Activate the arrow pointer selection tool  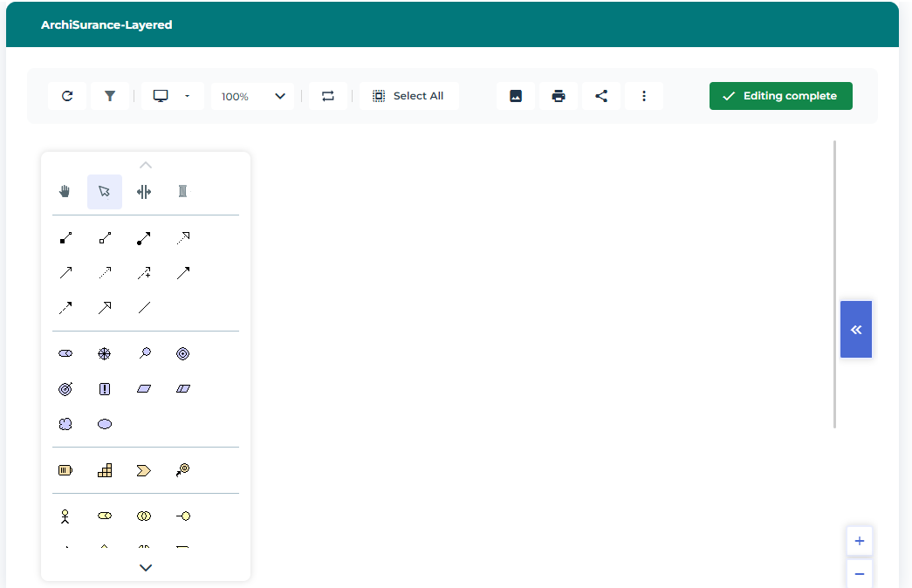click(x=105, y=192)
